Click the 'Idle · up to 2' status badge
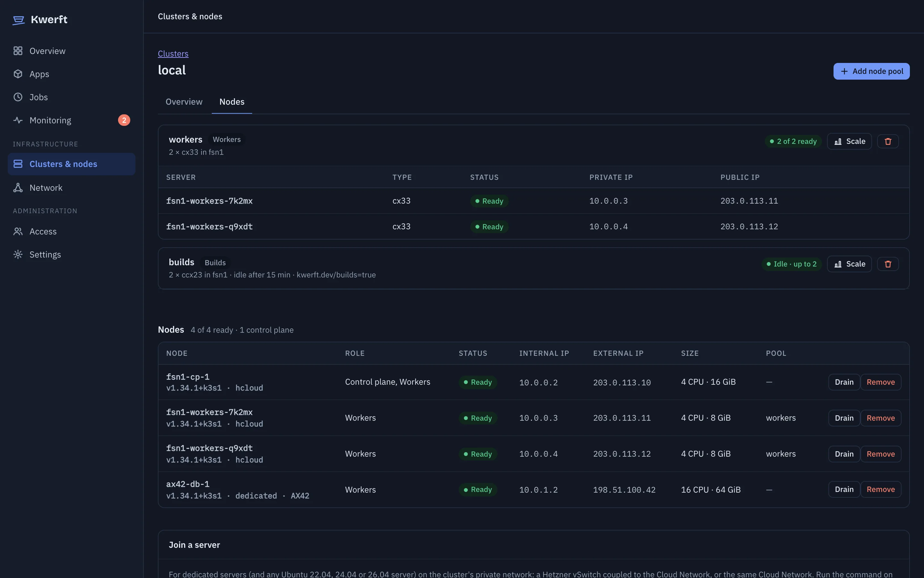 791,264
